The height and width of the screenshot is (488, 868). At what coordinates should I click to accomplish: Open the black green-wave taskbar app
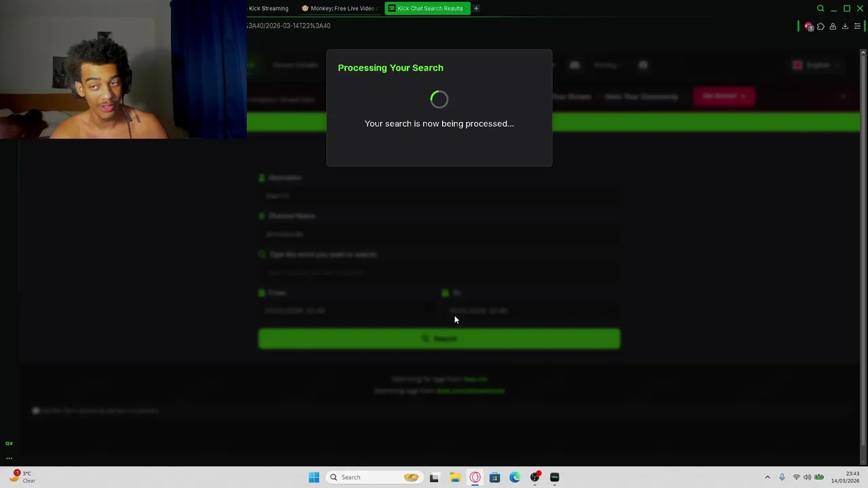[555, 477]
